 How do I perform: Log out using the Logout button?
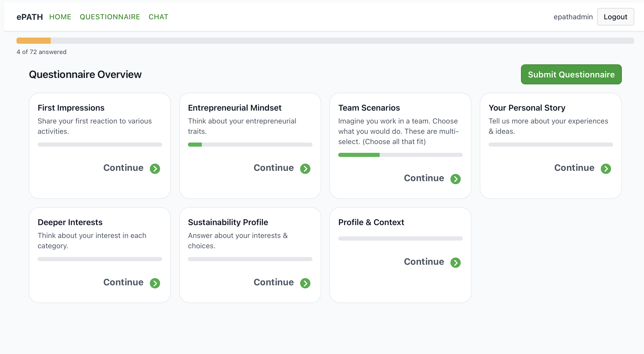coord(615,17)
